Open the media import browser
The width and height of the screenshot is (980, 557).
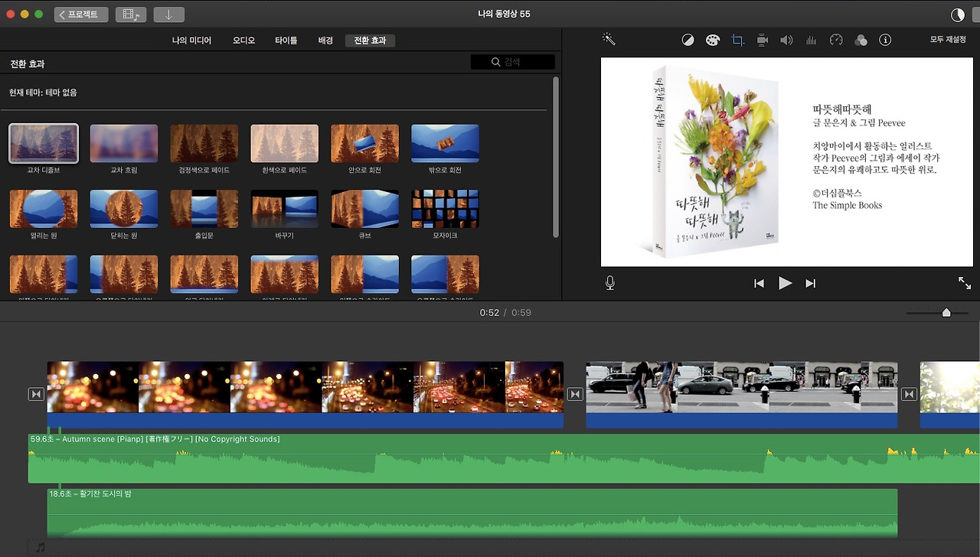tap(168, 14)
